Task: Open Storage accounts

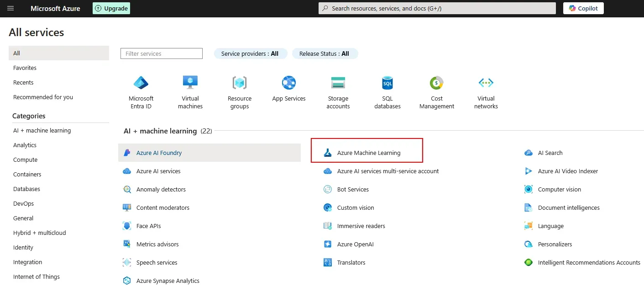Action: point(338,91)
